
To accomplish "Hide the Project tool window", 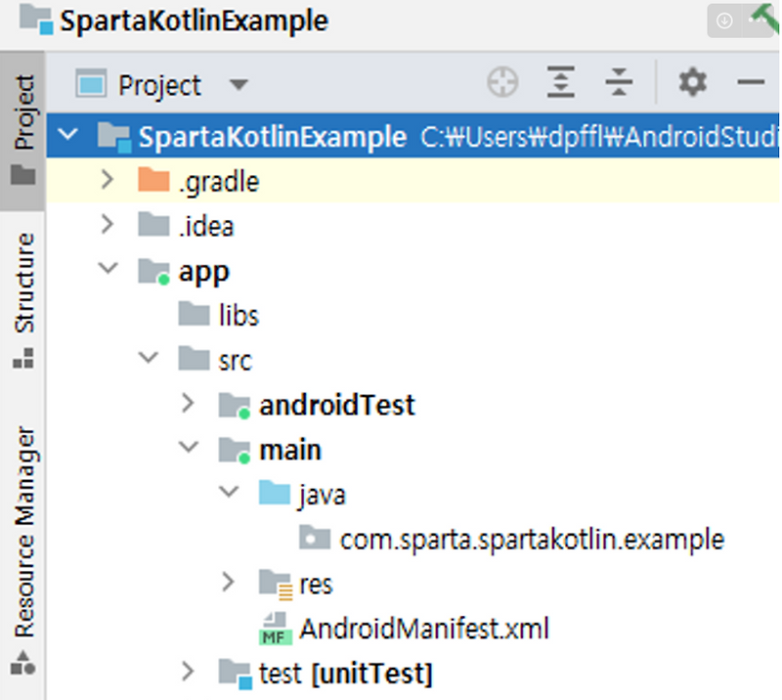I will (751, 83).
